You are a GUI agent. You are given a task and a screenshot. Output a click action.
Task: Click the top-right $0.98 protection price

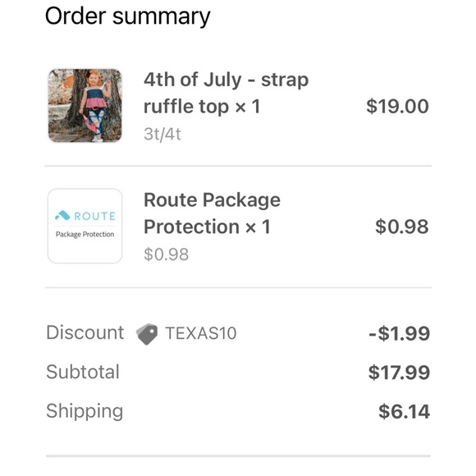point(402,227)
